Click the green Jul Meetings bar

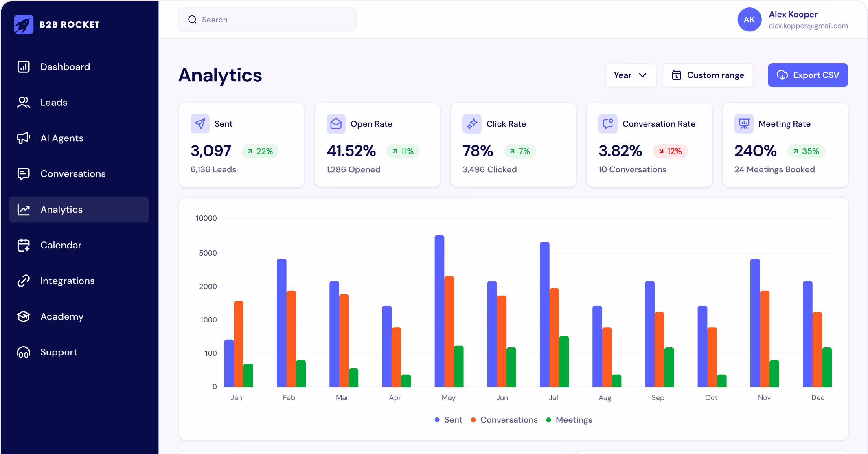coord(564,362)
